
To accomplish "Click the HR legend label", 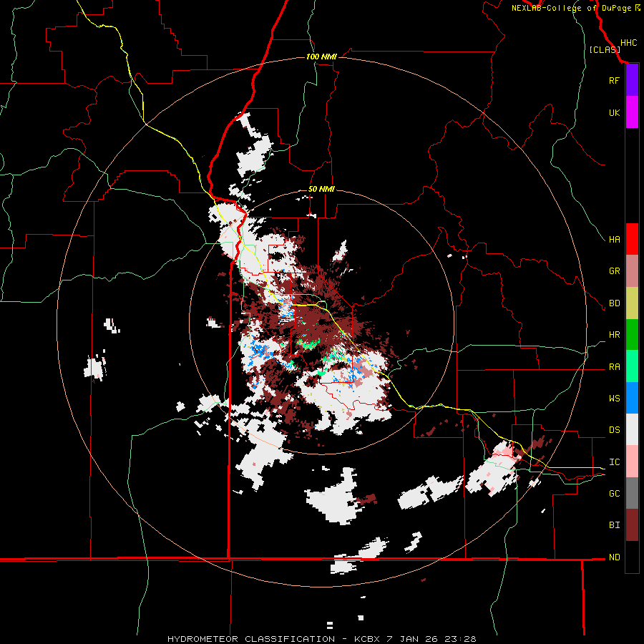I will tap(614, 335).
